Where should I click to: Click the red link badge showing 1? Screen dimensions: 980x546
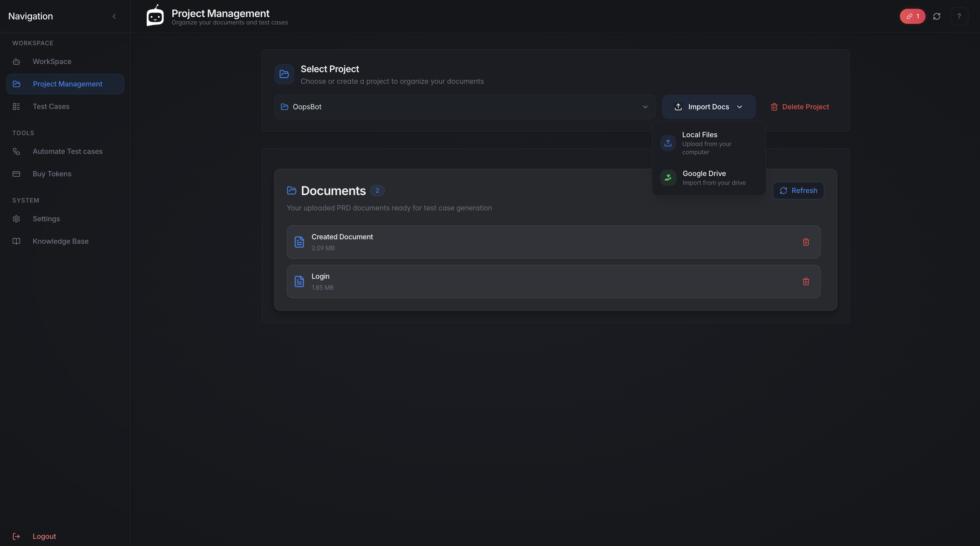[912, 16]
